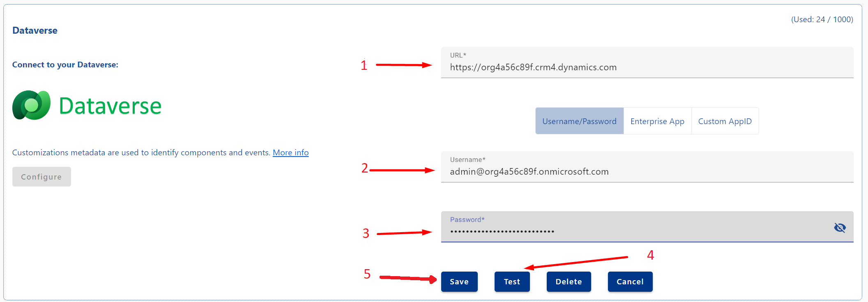
Task: Click the 'Dataverse' section heading
Action: tap(35, 30)
